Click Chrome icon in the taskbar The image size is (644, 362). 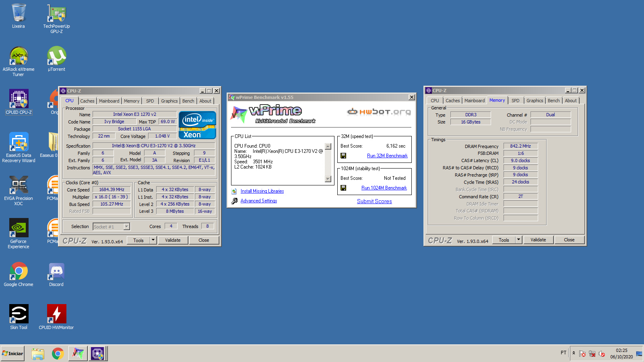pyautogui.click(x=58, y=354)
